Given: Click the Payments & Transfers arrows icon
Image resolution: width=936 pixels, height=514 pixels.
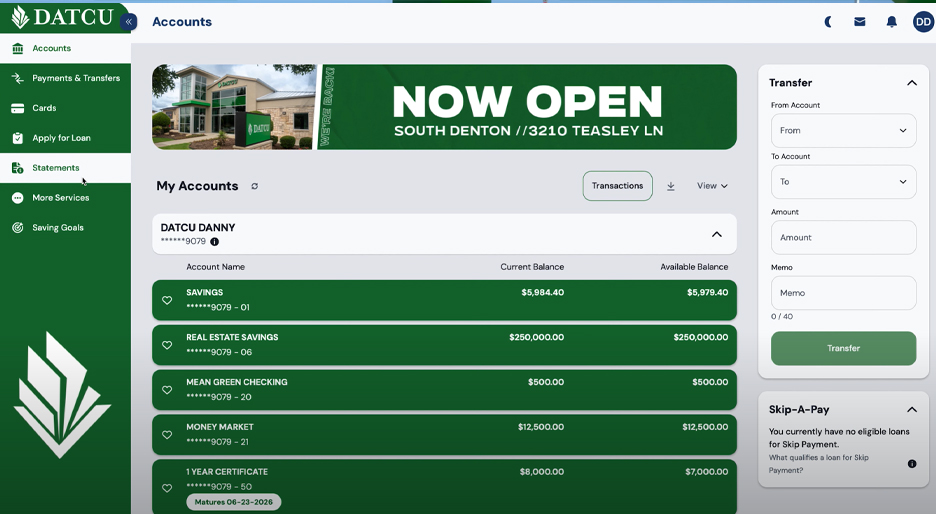Looking at the screenshot, I should coord(17,78).
